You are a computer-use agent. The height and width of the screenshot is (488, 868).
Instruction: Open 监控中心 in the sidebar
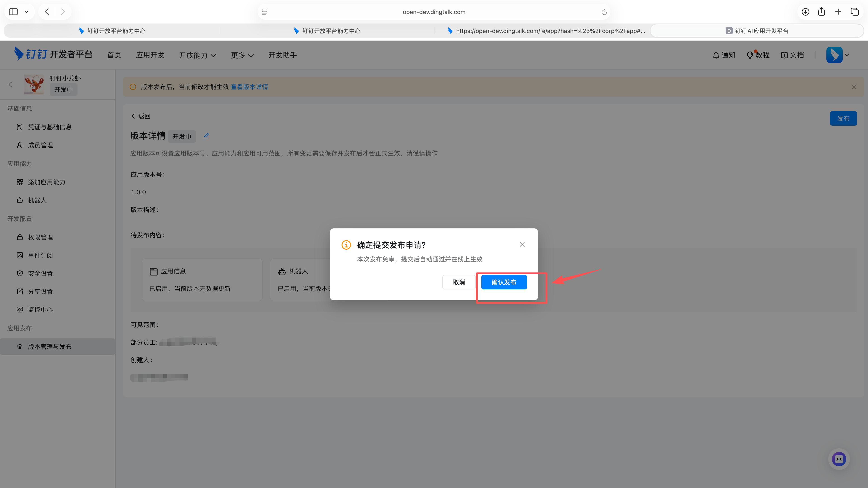click(40, 310)
